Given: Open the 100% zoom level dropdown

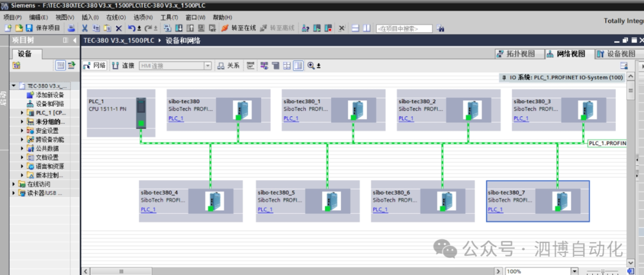Looking at the screenshot, I should pos(574,271).
